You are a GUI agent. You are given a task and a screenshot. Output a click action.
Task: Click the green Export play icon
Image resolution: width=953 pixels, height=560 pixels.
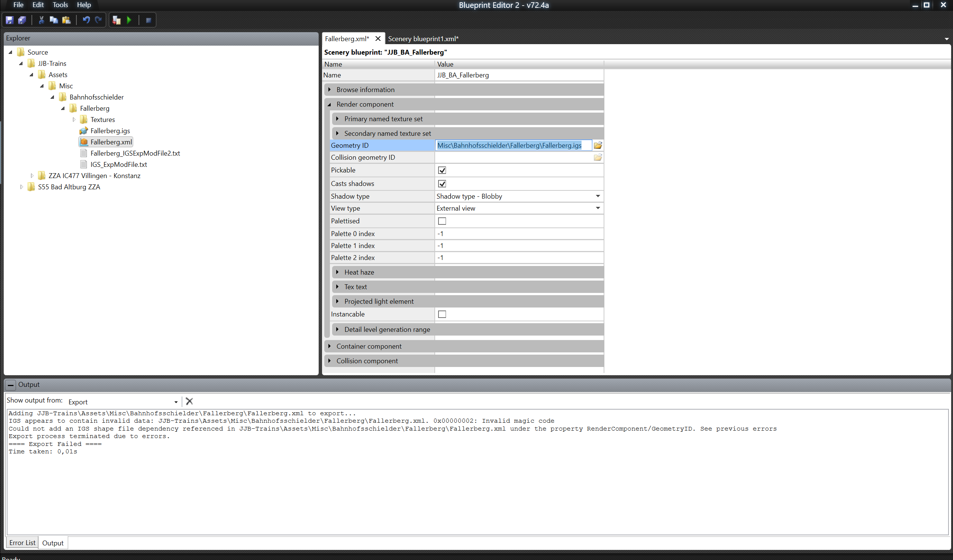tap(129, 20)
